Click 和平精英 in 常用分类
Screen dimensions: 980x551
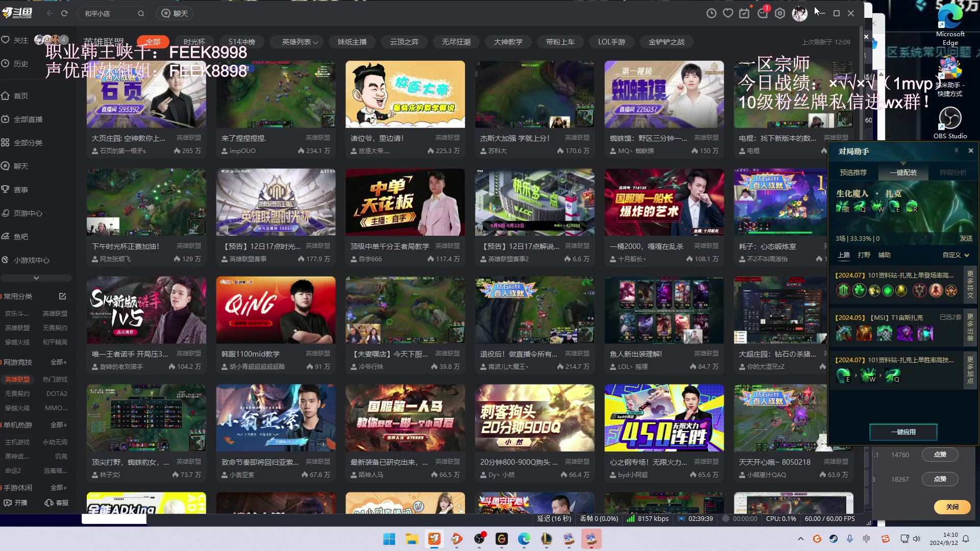point(55,342)
